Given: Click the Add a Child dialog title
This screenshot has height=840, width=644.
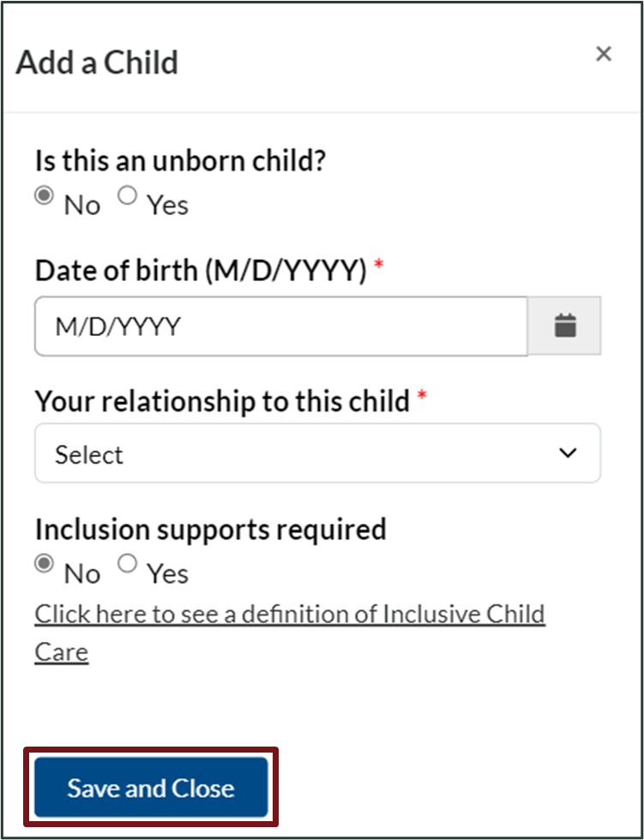Looking at the screenshot, I should pyautogui.click(x=97, y=63).
